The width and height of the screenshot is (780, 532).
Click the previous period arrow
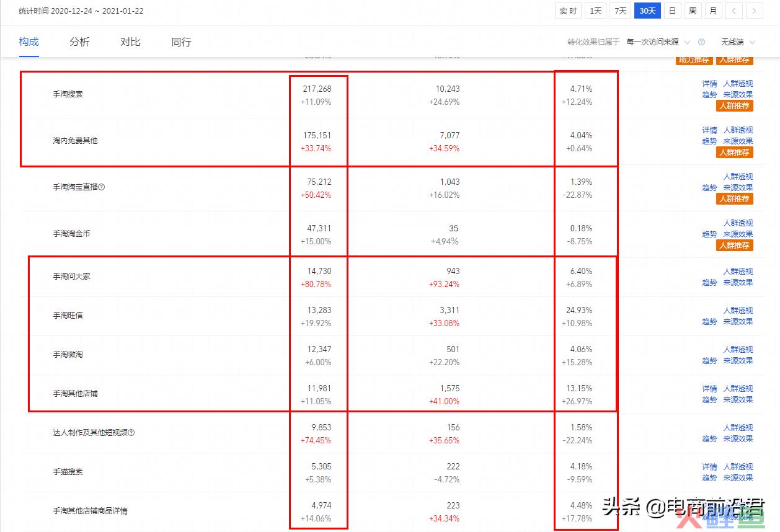(733, 11)
